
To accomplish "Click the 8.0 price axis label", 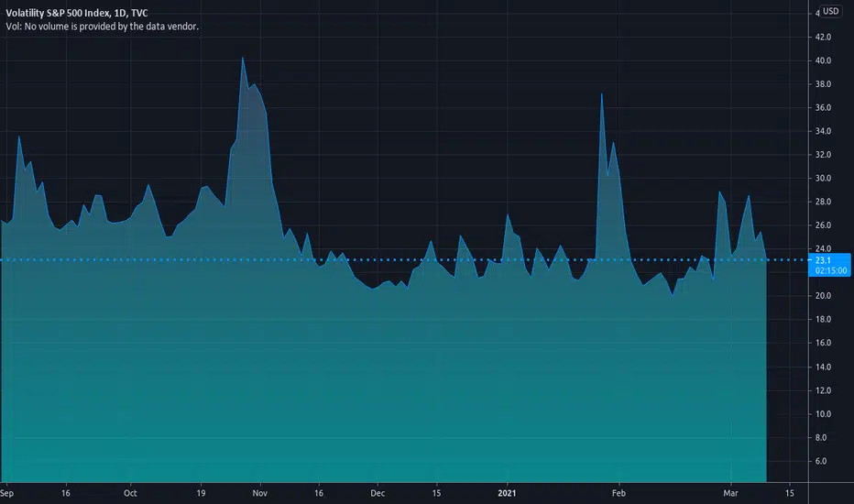I will pyautogui.click(x=821, y=437).
